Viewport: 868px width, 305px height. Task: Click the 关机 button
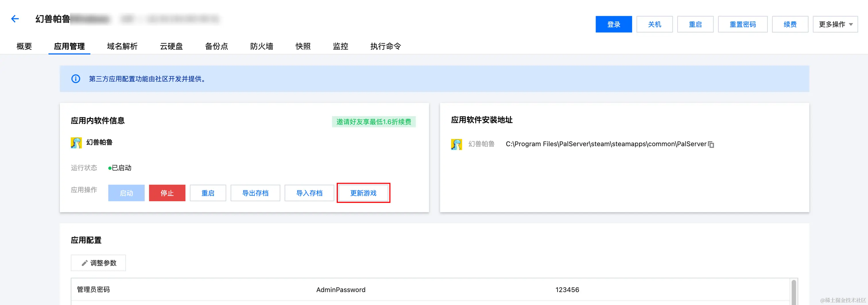click(654, 24)
